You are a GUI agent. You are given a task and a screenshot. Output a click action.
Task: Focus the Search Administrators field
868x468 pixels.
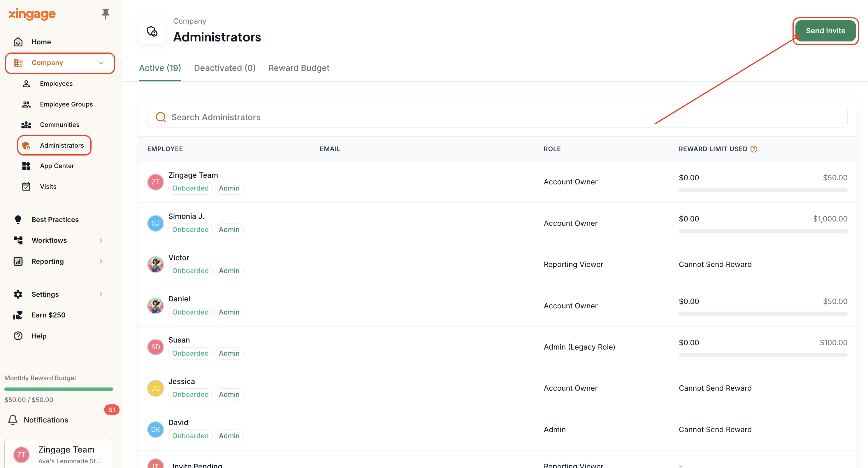click(x=497, y=117)
